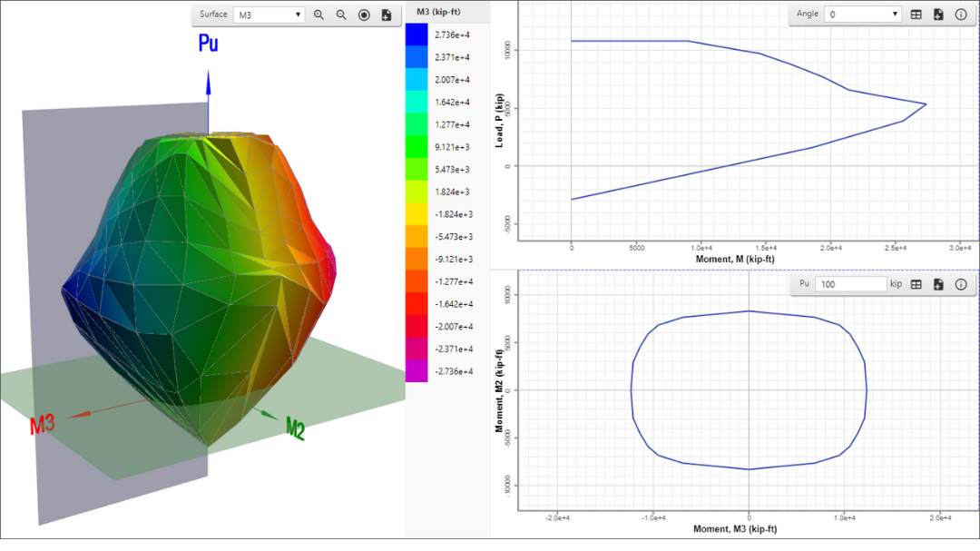
Task: Show the M2-M3 diagram data table
Action: pyautogui.click(x=916, y=284)
